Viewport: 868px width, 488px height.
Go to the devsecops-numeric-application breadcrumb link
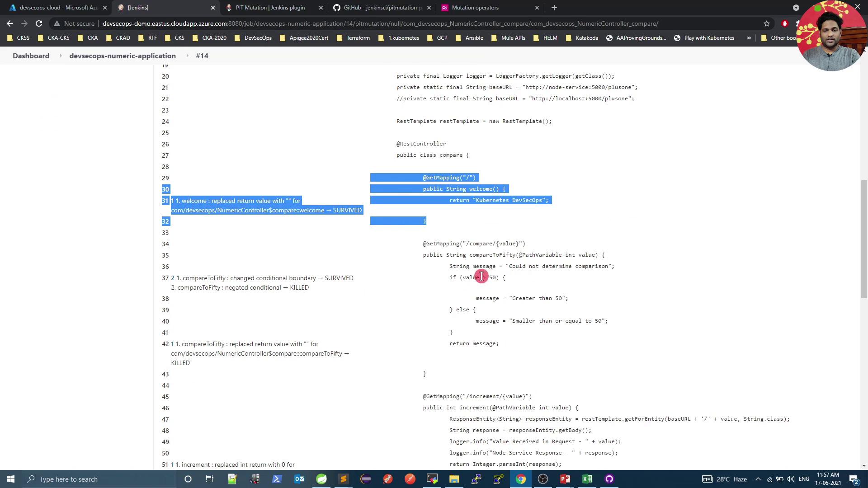coord(123,56)
